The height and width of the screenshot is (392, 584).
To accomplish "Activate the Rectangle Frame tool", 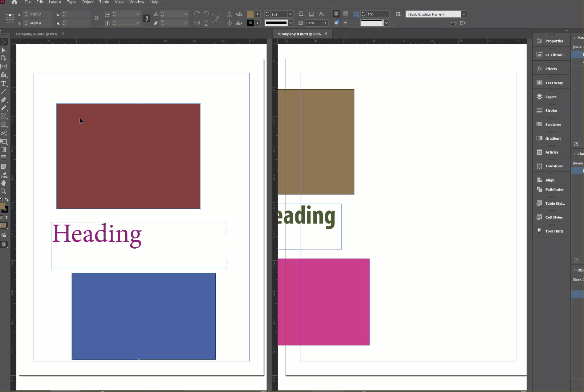I will [x=4, y=115].
